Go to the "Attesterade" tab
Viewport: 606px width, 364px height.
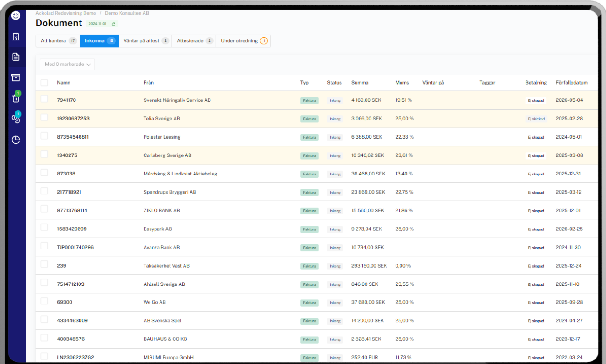(194, 41)
